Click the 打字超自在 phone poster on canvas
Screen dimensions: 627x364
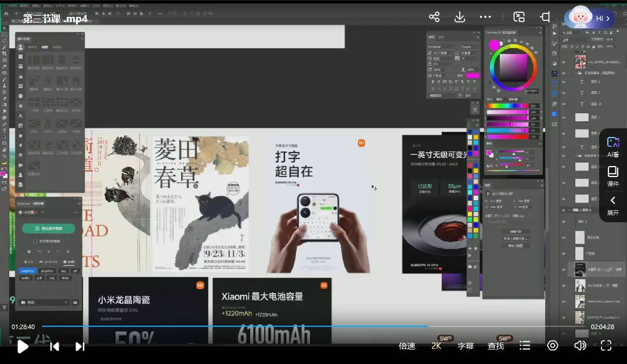318,205
